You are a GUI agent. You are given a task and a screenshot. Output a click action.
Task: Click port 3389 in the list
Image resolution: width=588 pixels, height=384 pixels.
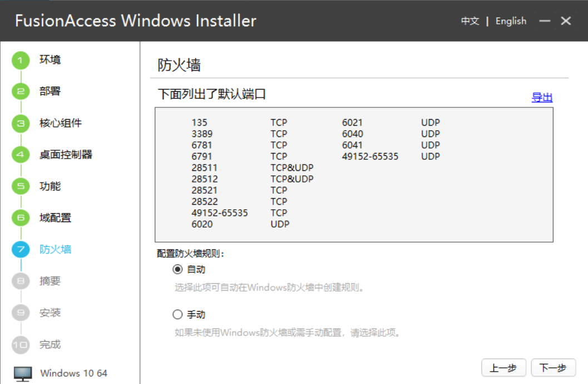(x=202, y=134)
